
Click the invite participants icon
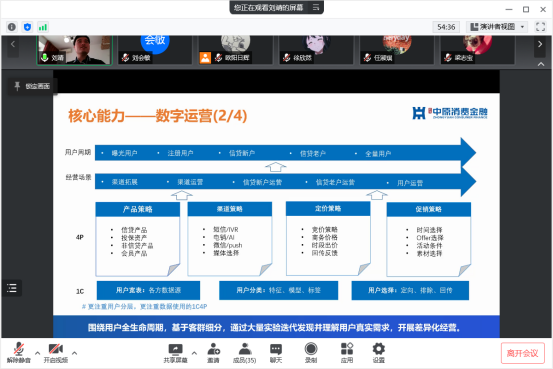click(213, 353)
